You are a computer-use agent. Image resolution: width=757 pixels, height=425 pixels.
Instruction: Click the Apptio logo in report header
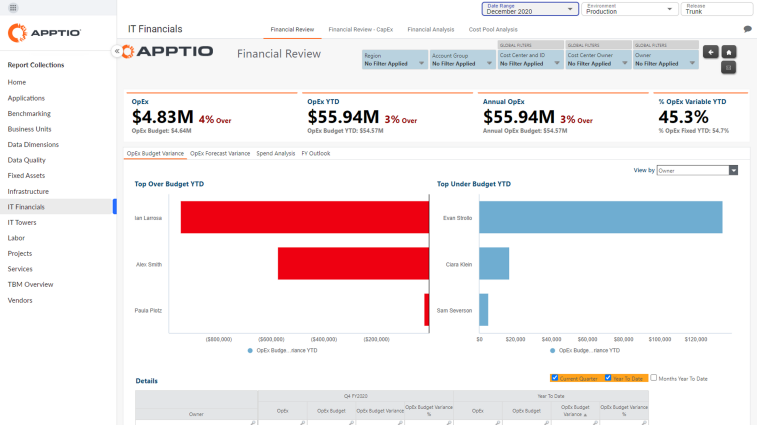click(x=168, y=51)
